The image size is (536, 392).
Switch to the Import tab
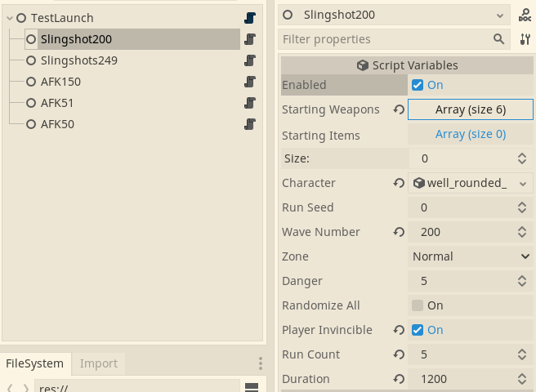click(x=98, y=363)
